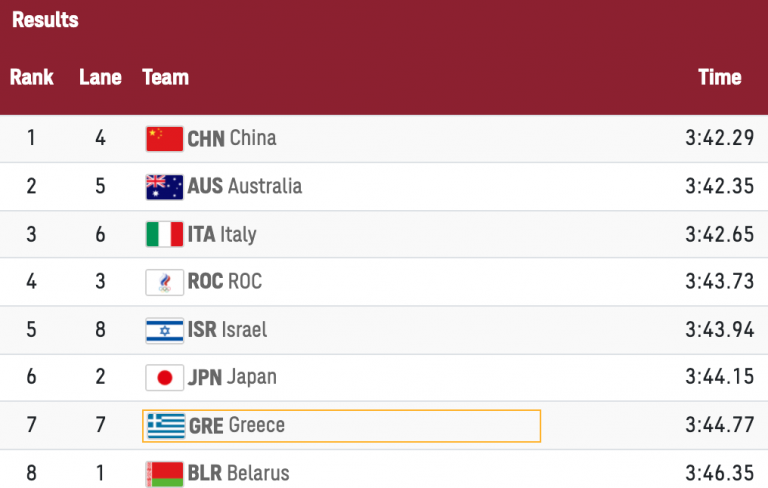Select China's winning time 3:42.29
768x488 pixels.
tap(719, 139)
